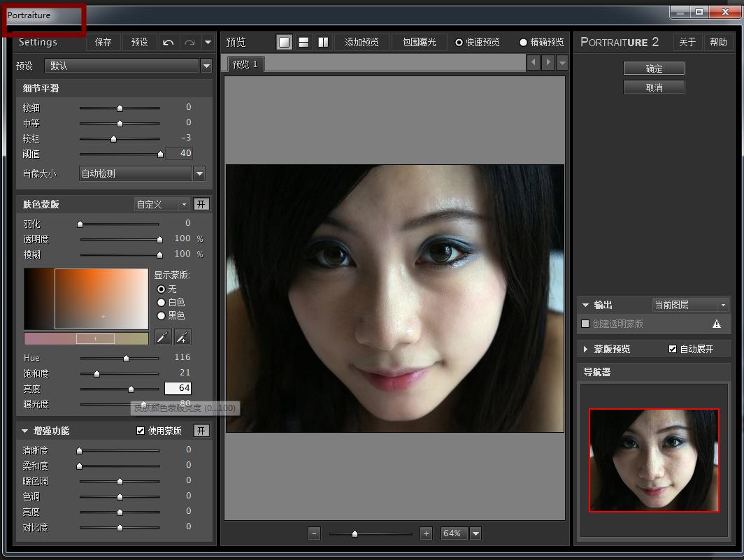Expand the 蒙版预览 section

tap(585, 349)
